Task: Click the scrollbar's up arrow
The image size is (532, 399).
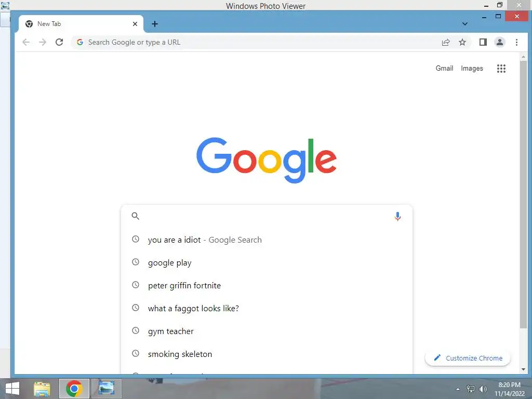Action: pos(523,57)
